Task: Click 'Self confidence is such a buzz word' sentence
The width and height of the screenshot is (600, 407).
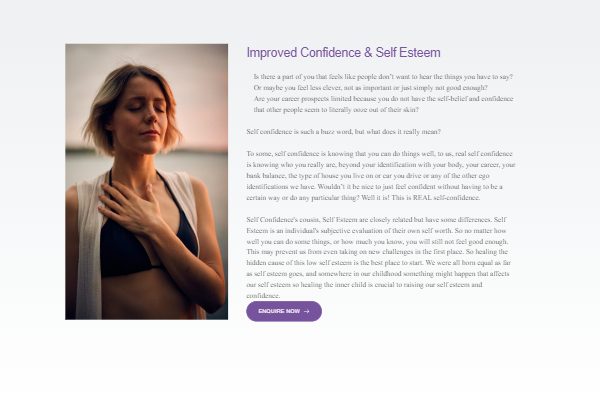Action: pyautogui.click(x=343, y=132)
